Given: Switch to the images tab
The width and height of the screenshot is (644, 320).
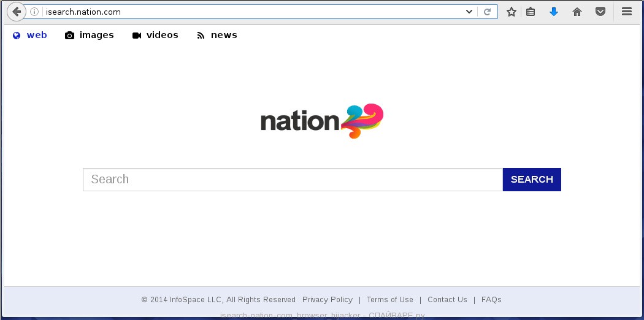Looking at the screenshot, I should coord(90,35).
